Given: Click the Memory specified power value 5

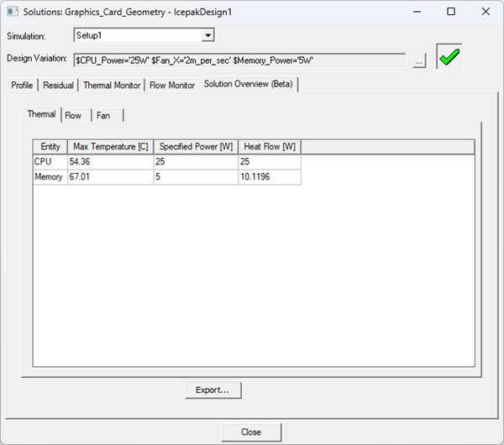Looking at the screenshot, I should (x=196, y=176).
